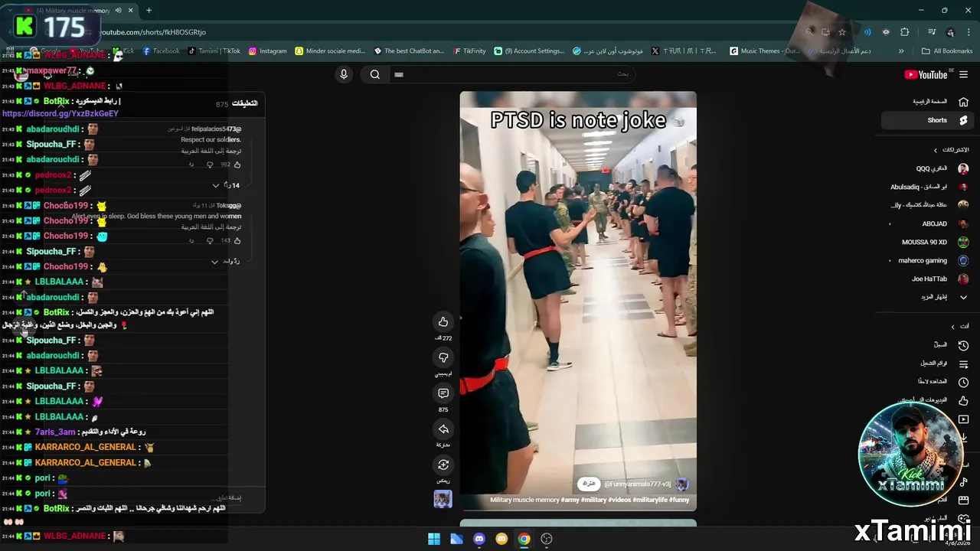This screenshot has width=980, height=551.
Task: Focus the YouTube search input field
Action: click(513, 74)
